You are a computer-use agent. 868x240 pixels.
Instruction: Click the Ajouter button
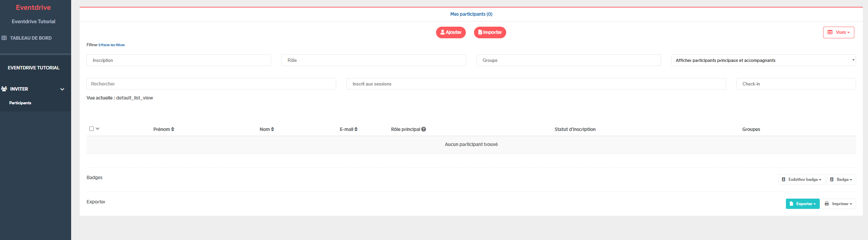point(451,32)
